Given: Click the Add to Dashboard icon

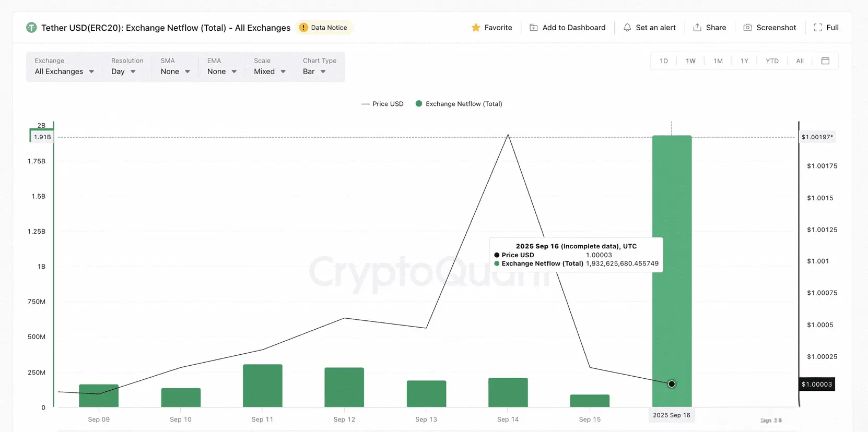Looking at the screenshot, I should click(x=534, y=28).
